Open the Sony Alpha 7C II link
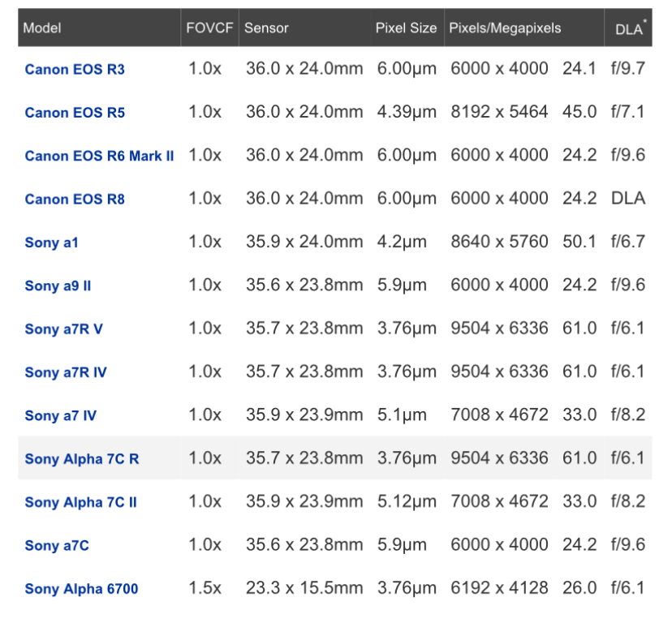This screenshot has height=623, width=672. coord(80,502)
